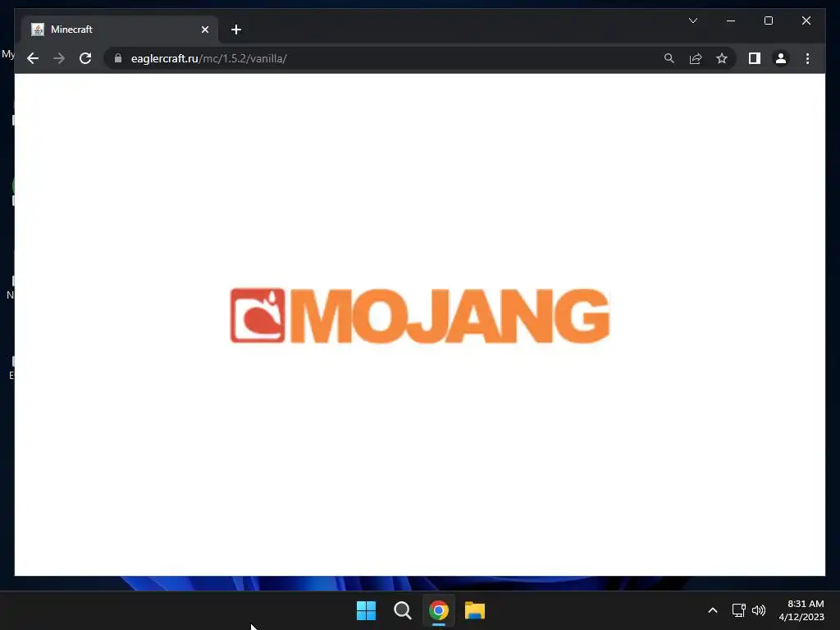
Task: Open the Chrome three-dot menu
Action: [807, 58]
